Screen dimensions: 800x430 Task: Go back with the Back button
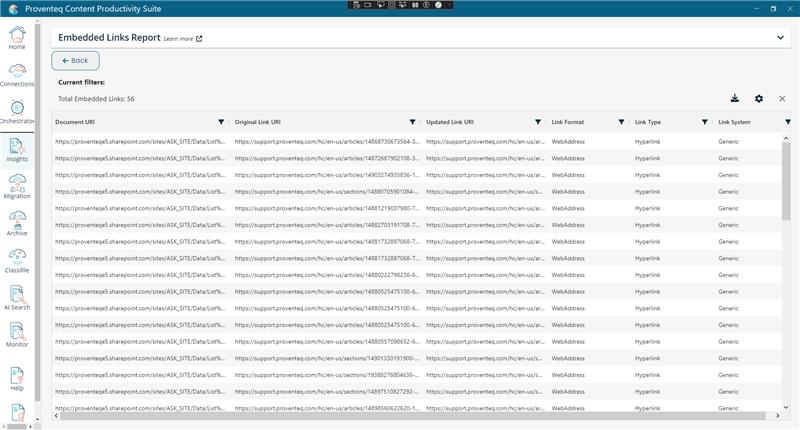click(76, 61)
